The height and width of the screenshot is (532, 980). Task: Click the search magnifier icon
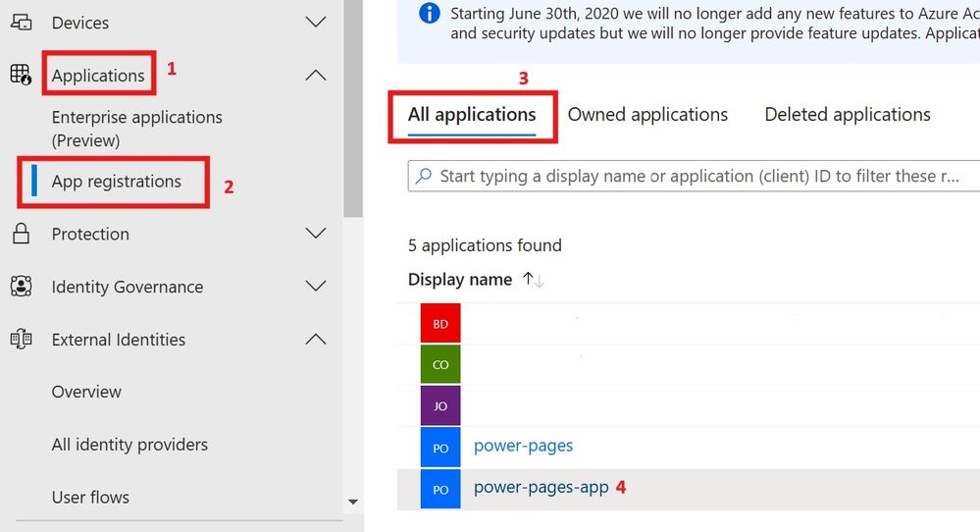tap(424, 176)
